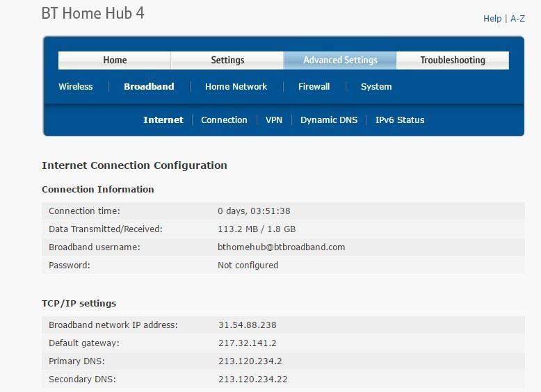Viewport: 541px width, 392px height.
Task: View the IPv6 Status page
Action: tap(400, 120)
